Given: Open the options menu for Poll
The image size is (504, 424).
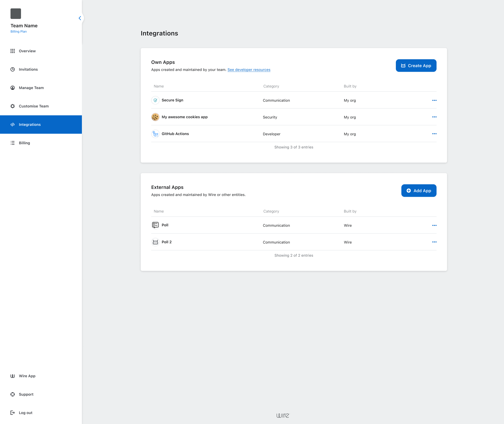Looking at the screenshot, I should 435,225.
